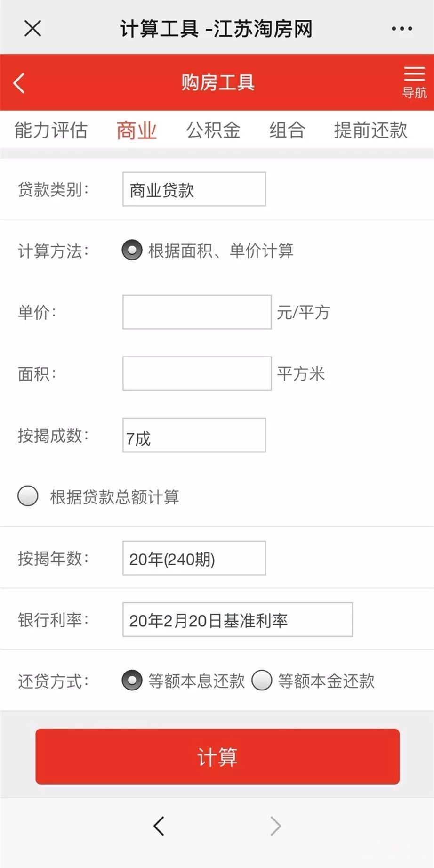The width and height of the screenshot is (434, 868).
Task: Open the 贷款类别 loan type dropdown
Action: click(193, 189)
